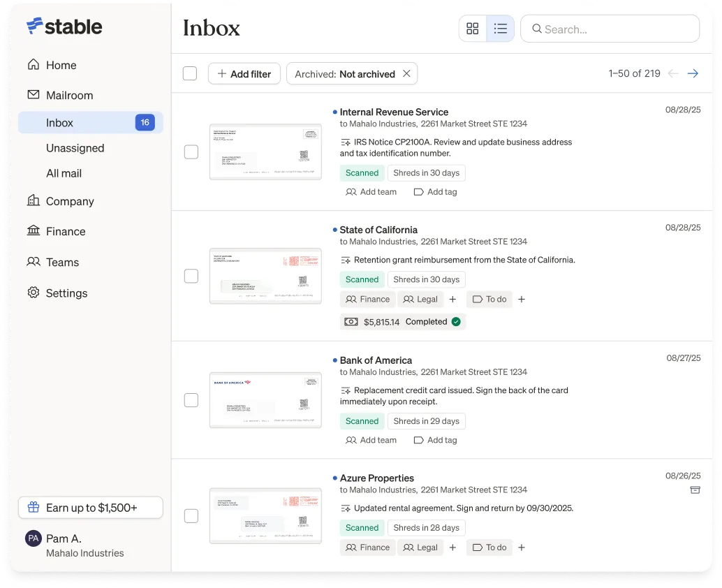722x588 pixels.
Task: Click the Company building icon
Action: (34, 200)
